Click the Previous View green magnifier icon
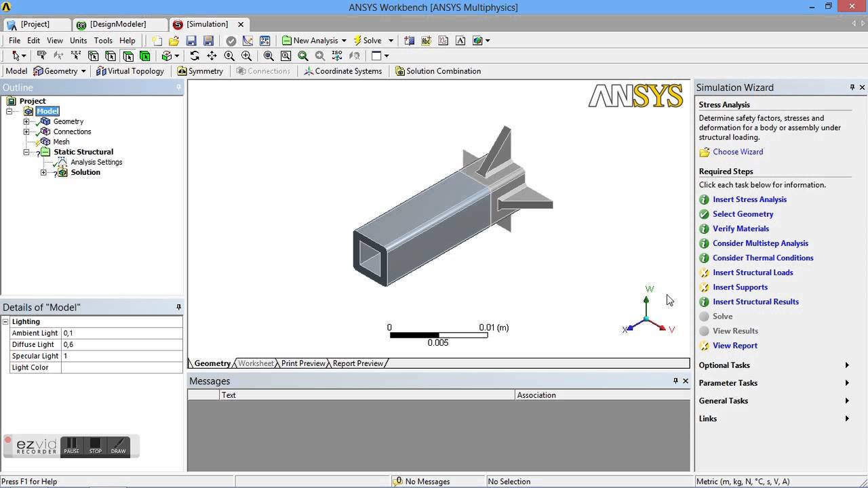The image size is (868, 488). [x=302, y=56]
